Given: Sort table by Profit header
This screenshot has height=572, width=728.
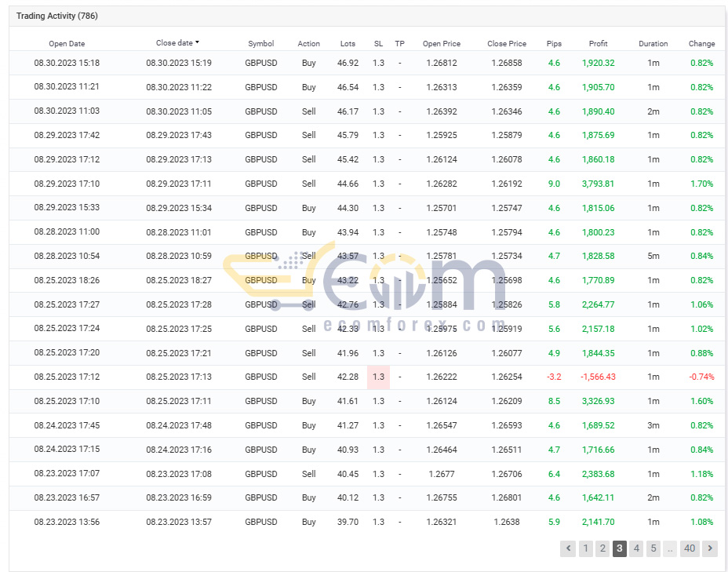Looking at the screenshot, I should 598,44.
